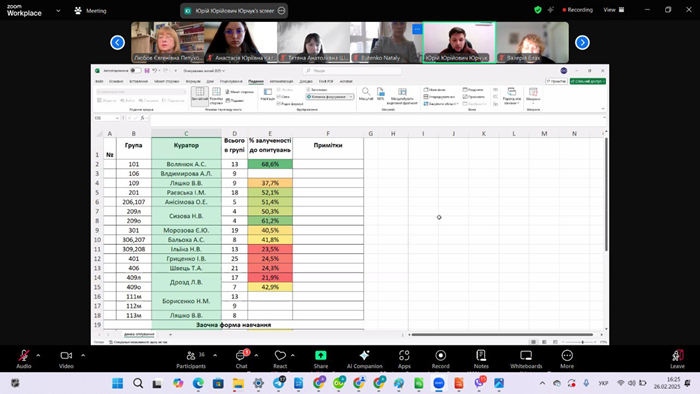700x394 pixels.
Task: Open the Apps icon in Zoom
Action: point(404,359)
